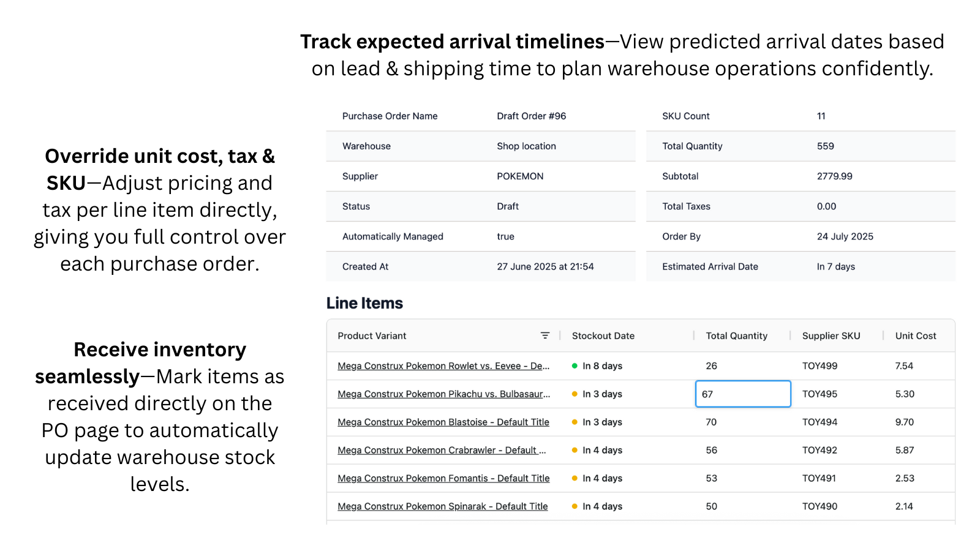Image resolution: width=980 pixels, height=551 pixels.
Task: Open the Product Variant column filter icon
Action: tap(545, 335)
